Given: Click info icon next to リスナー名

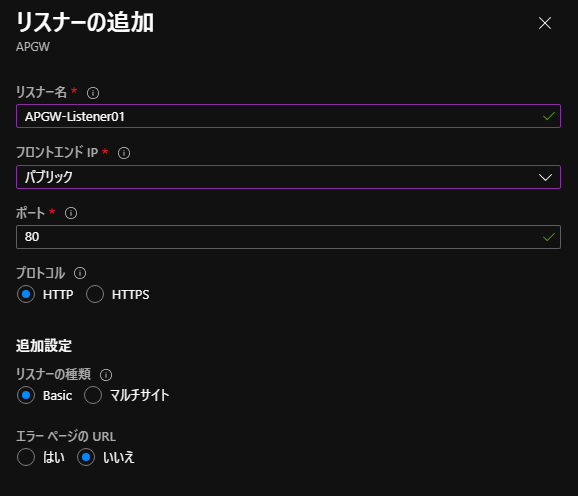Looking at the screenshot, I should 93,93.
